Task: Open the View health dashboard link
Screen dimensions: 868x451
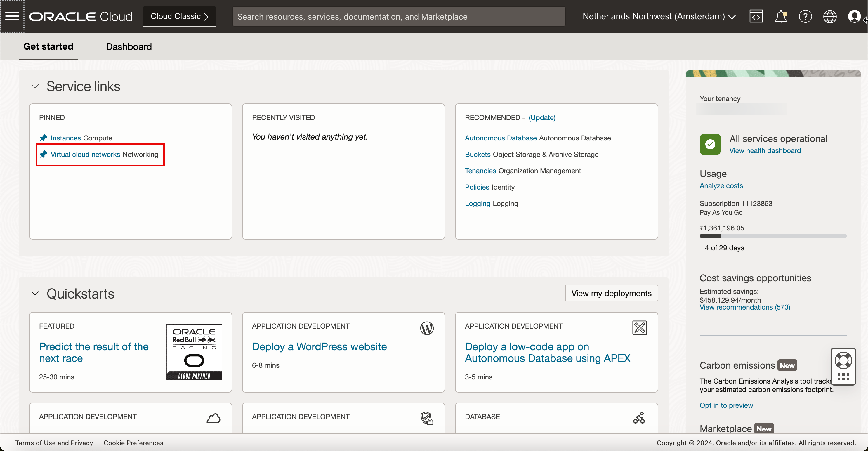Action: [x=765, y=151]
